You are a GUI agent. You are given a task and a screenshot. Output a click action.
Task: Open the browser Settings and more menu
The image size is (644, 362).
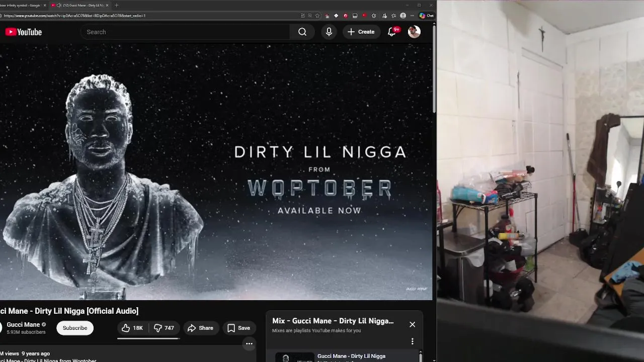(x=412, y=16)
